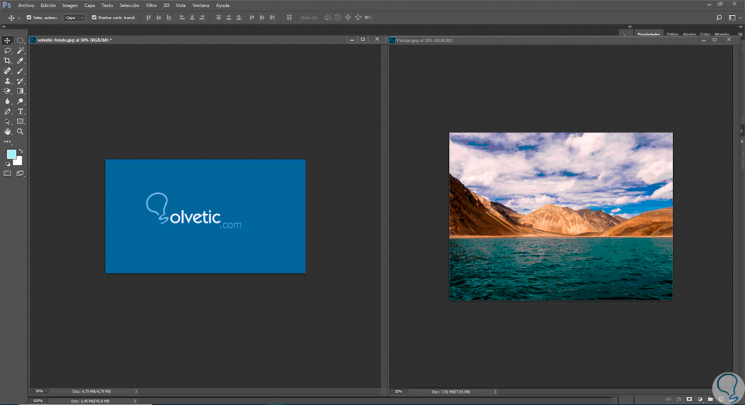Toggle the auto-select checkbox
This screenshot has height=405, width=745.
29,17
